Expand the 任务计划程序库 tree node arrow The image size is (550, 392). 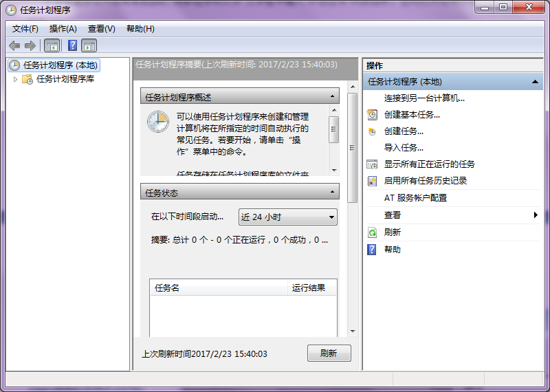pos(15,79)
